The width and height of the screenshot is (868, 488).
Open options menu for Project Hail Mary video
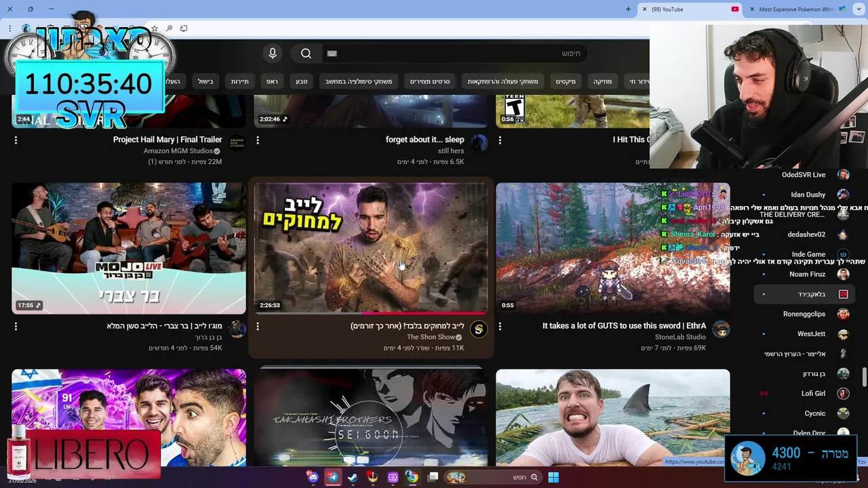pyautogui.click(x=16, y=140)
